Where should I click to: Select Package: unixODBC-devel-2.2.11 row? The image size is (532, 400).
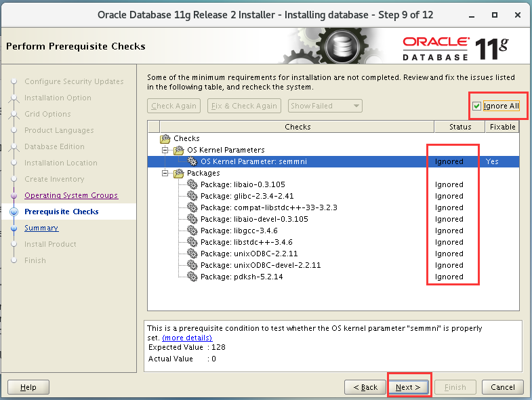tap(333, 265)
